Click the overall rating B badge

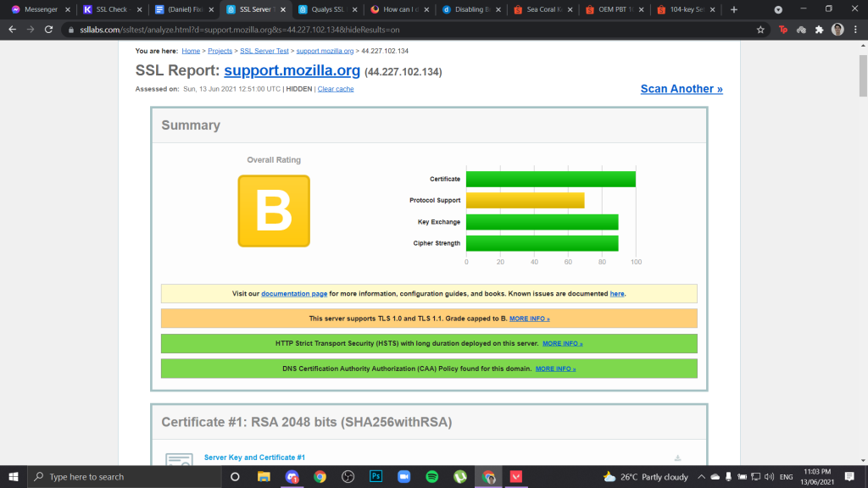click(x=274, y=211)
